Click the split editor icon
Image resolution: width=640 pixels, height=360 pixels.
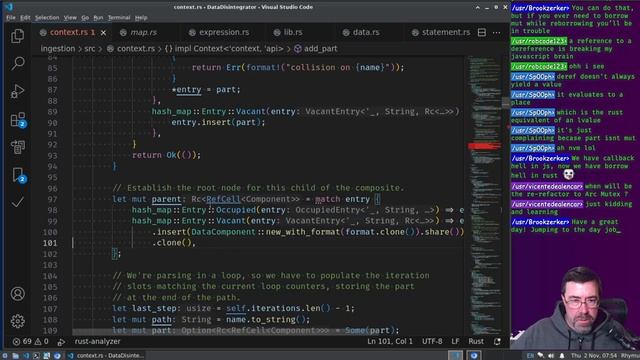click(482, 32)
